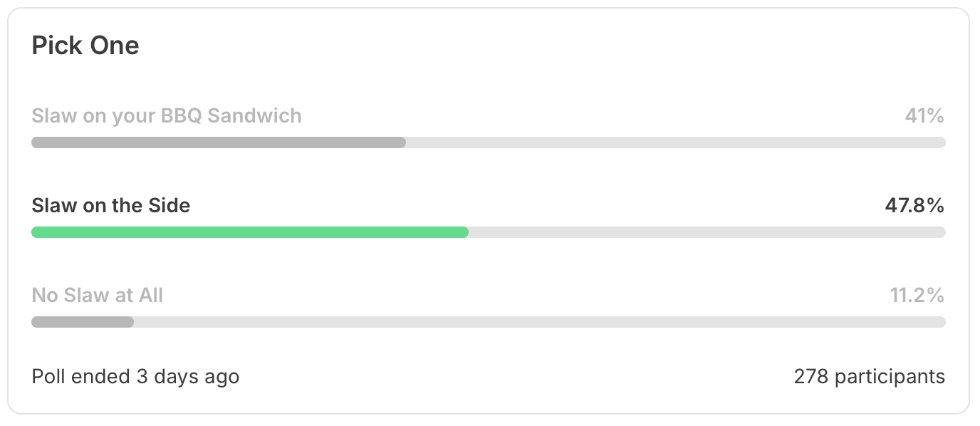Click the green Slaw on the Side bar
This screenshot has height=426, width=980.
click(x=250, y=232)
